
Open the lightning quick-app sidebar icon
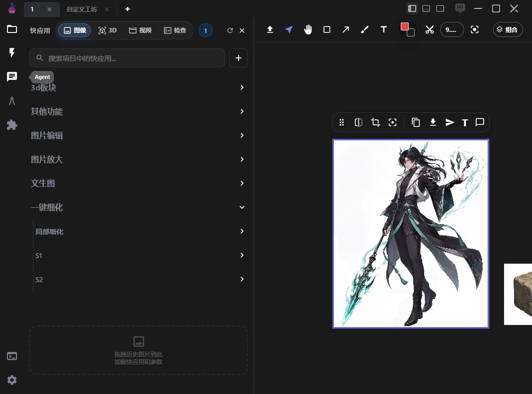pyautogui.click(x=12, y=52)
